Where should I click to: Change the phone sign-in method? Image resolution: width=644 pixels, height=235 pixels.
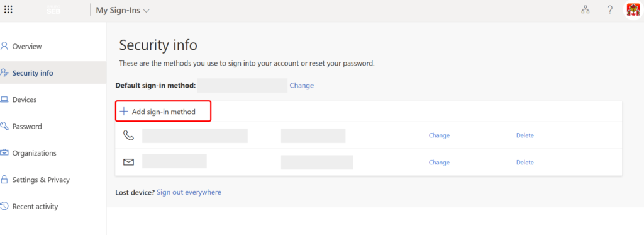pos(439,135)
